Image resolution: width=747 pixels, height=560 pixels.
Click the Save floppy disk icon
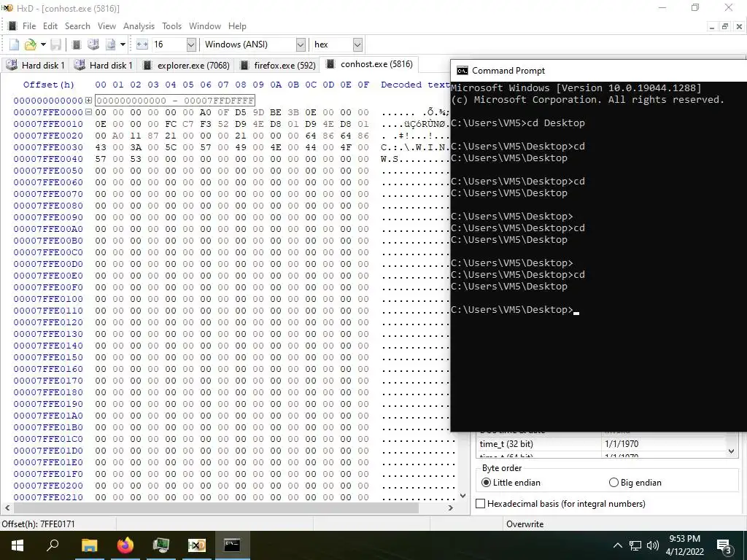[55, 44]
